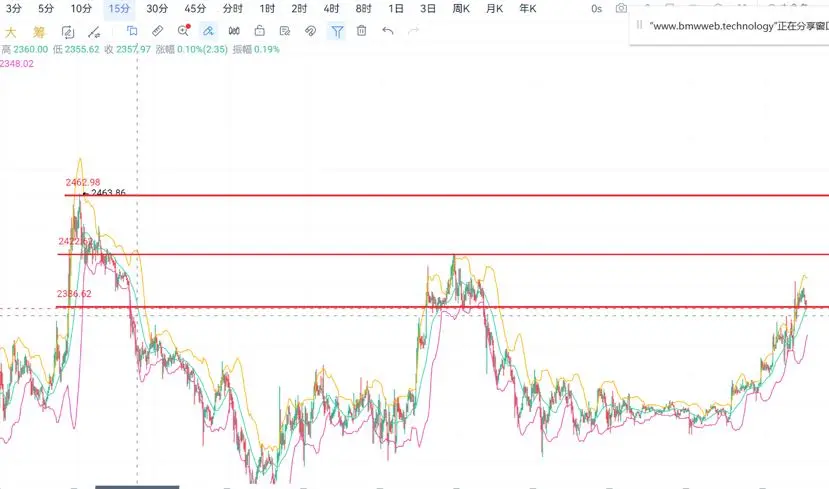Select the ruler measurement tool

158,31
